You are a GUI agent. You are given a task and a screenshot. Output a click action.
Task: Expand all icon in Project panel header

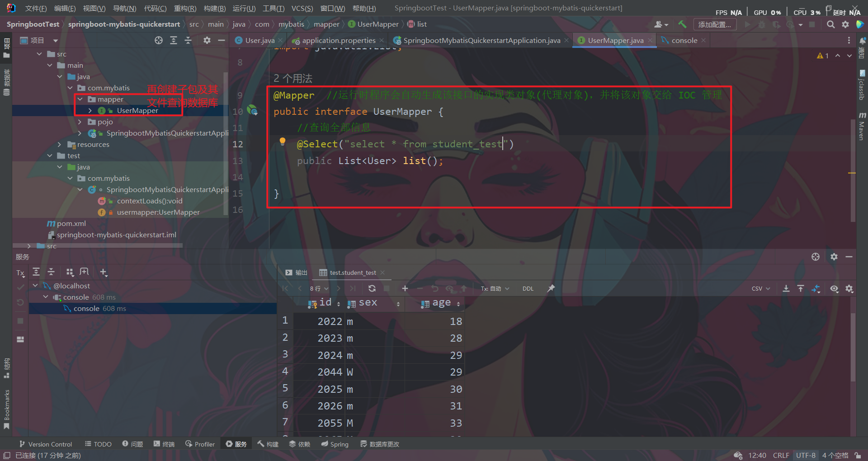click(174, 40)
